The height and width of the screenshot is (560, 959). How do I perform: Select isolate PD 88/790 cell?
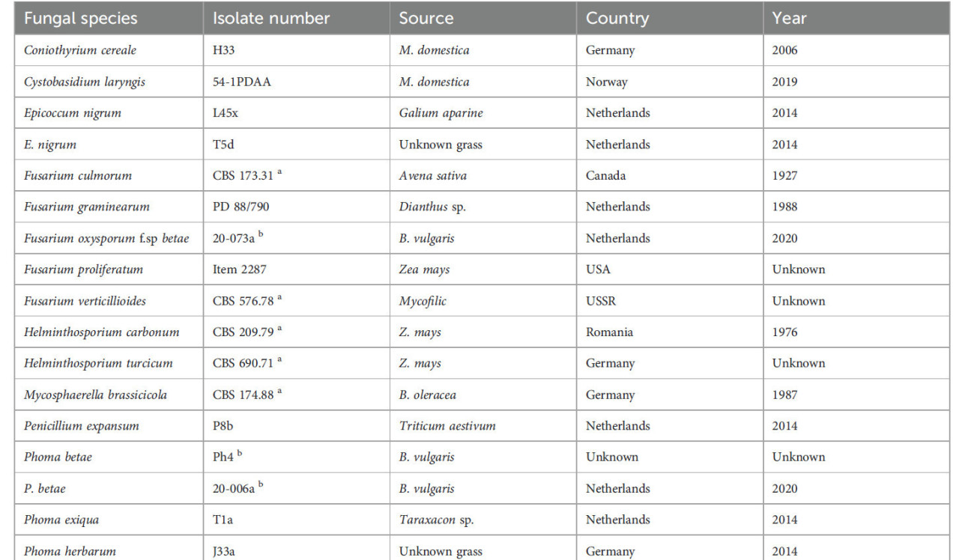[x=243, y=207]
